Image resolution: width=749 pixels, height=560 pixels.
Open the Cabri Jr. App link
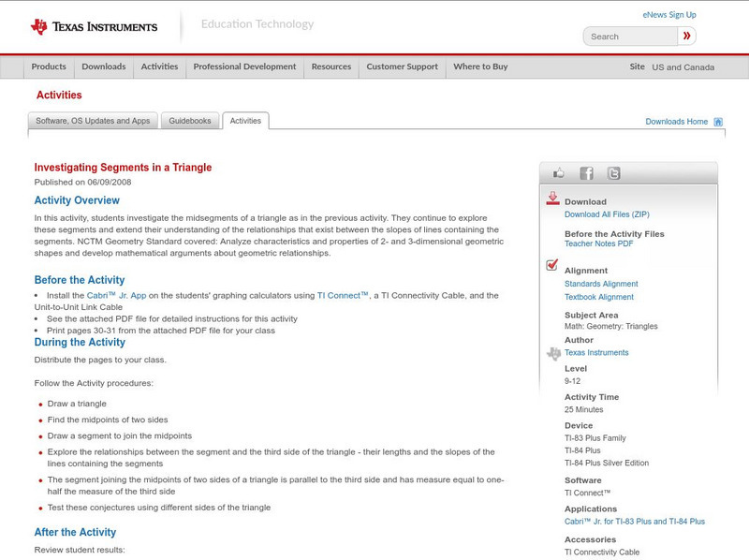point(116,296)
